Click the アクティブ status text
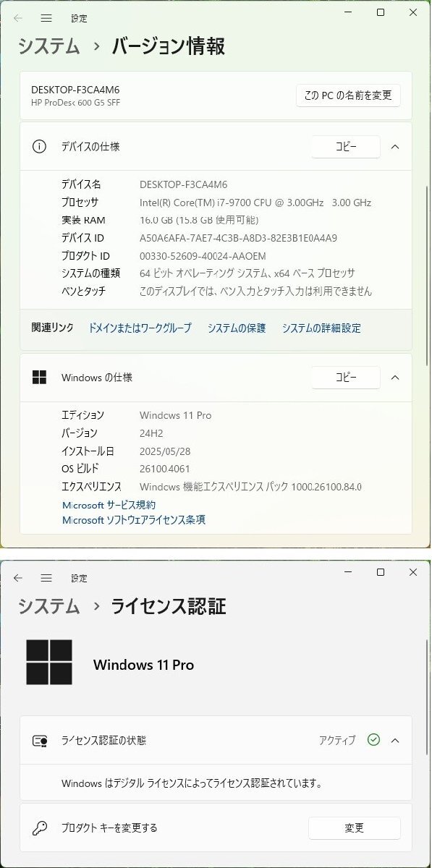This screenshot has height=868, width=432. (337, 741)
